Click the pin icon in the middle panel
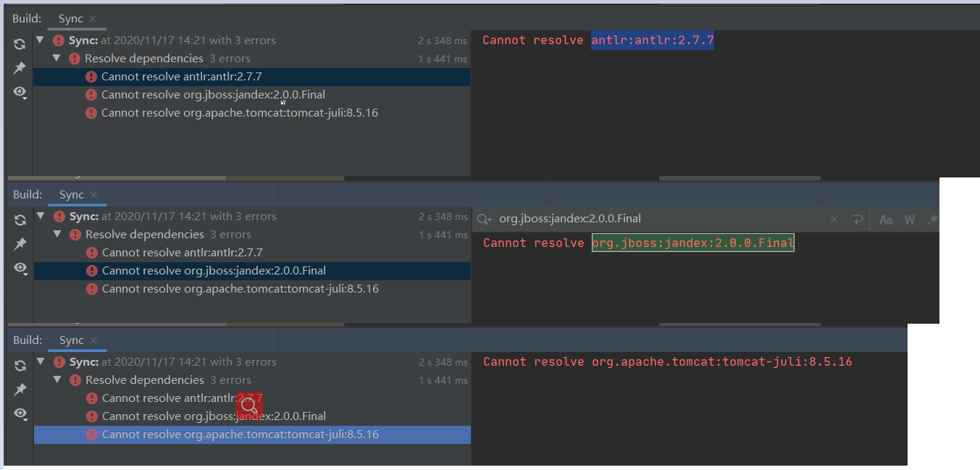Image resolution: width=980 pixels, height=470 pixels. [20, 244]
